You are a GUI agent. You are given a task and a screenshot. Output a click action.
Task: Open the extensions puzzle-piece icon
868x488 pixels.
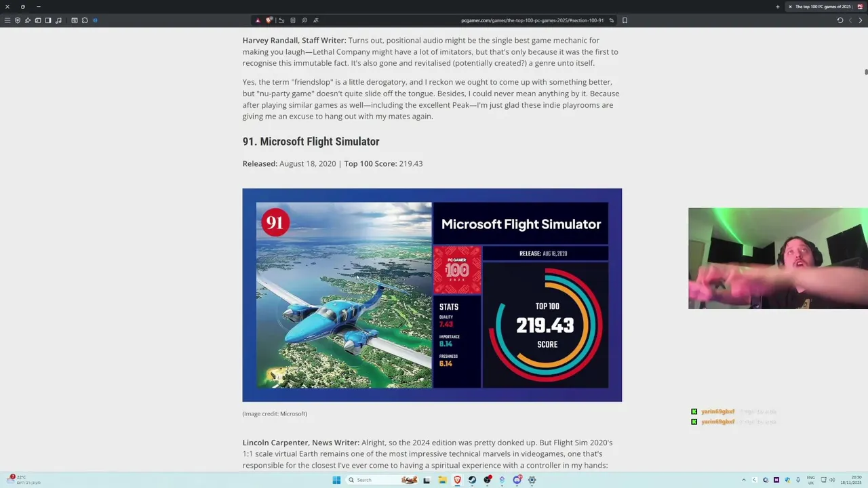coord(85,20)
